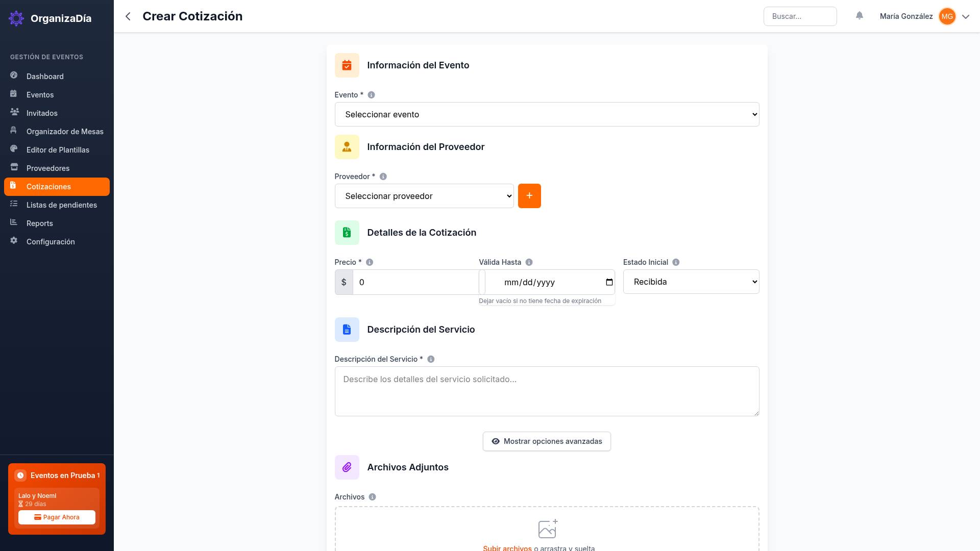This screenshot has height=551, width=980.
Task: Open Listas de pendientes section
Action: (62, 205)
